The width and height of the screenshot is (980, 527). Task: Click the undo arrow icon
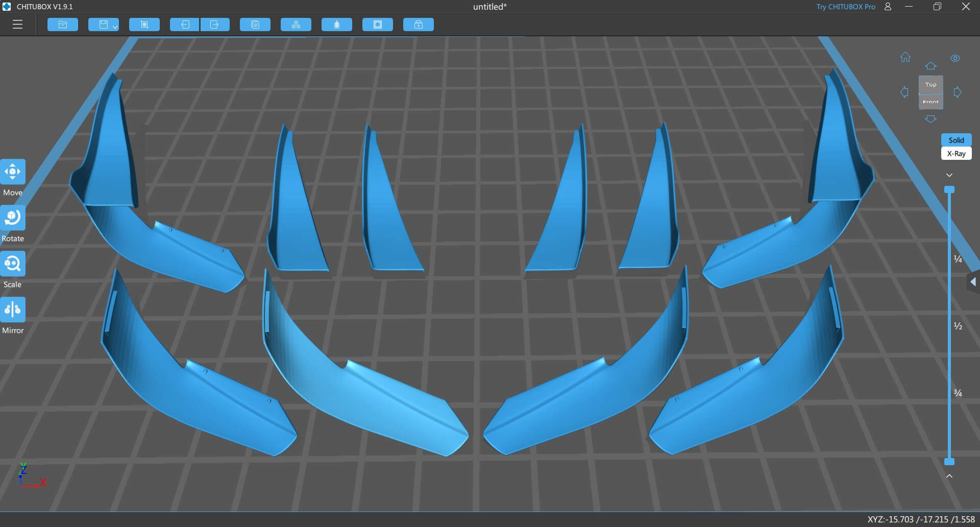coord(184,25)
